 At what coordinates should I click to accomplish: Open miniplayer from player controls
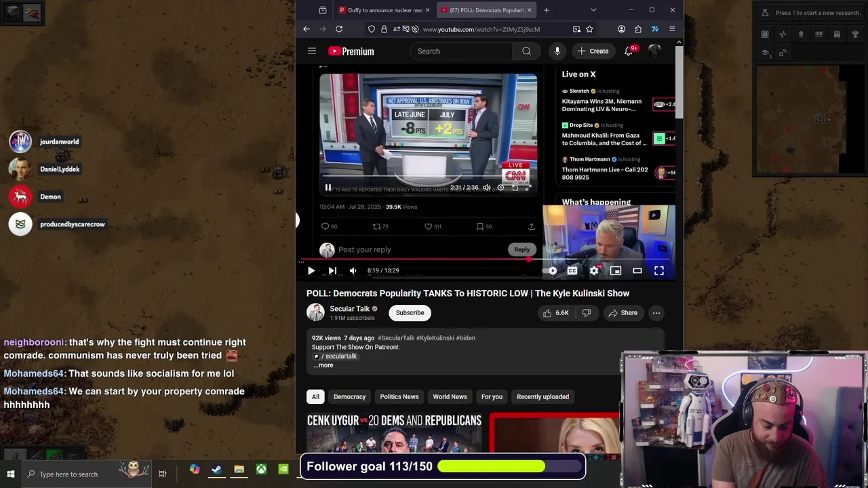[x=616, y=270]
